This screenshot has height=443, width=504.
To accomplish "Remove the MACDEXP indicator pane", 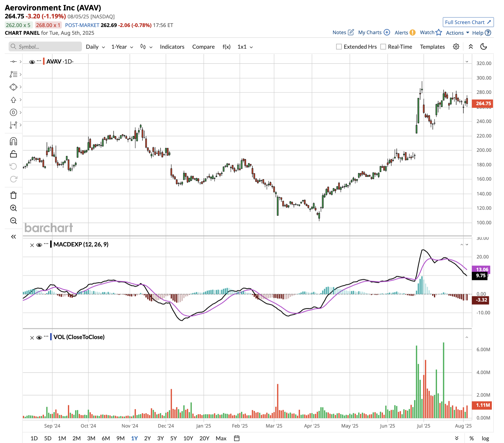I will coord(32,245).
